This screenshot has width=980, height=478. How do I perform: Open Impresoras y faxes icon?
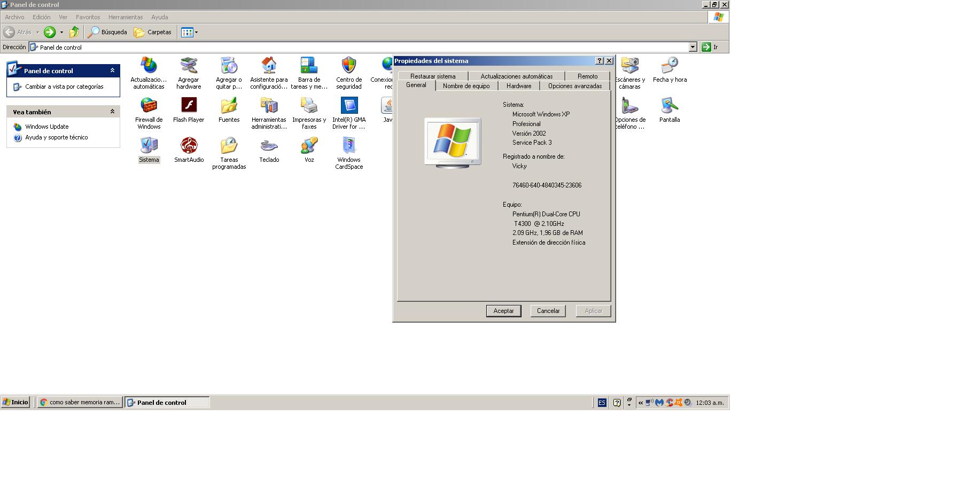tap(309, 106)
